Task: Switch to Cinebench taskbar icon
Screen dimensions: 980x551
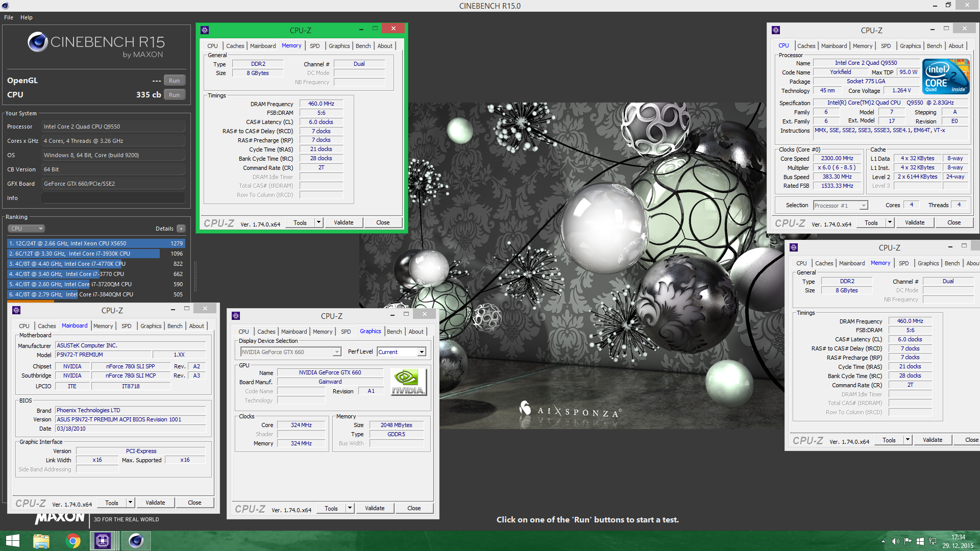Action: coord(136,541)
